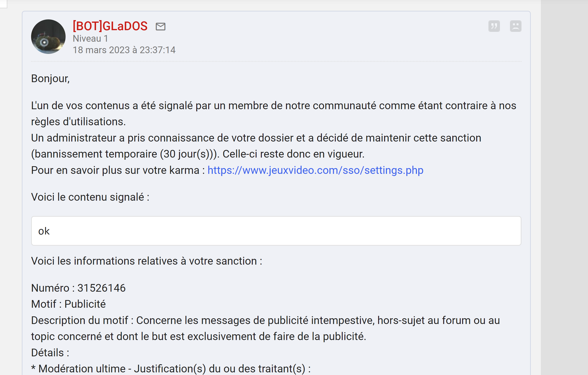The image size is (588, 375).
Task: Click the "Niveau 1" level label
Action: [90, 38]
